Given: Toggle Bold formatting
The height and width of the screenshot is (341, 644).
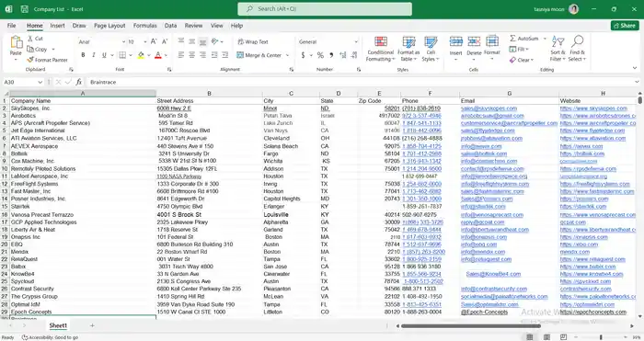Looking at the screenshot, I should (83, 55).
